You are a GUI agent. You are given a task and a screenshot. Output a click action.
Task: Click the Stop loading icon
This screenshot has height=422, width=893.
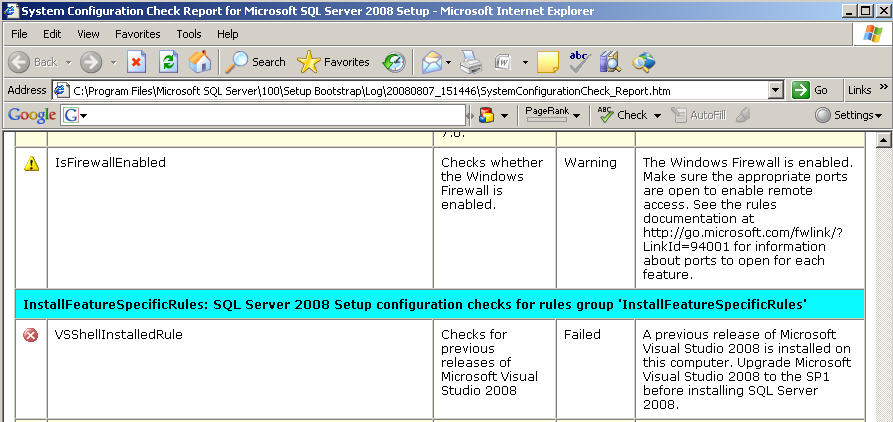(x=137, y=62)
